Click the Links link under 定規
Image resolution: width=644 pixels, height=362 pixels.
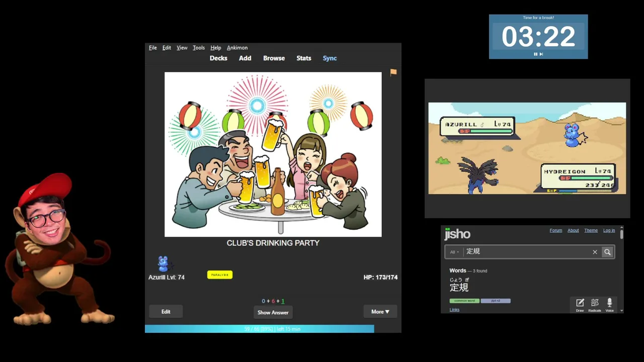click(454, 310)
